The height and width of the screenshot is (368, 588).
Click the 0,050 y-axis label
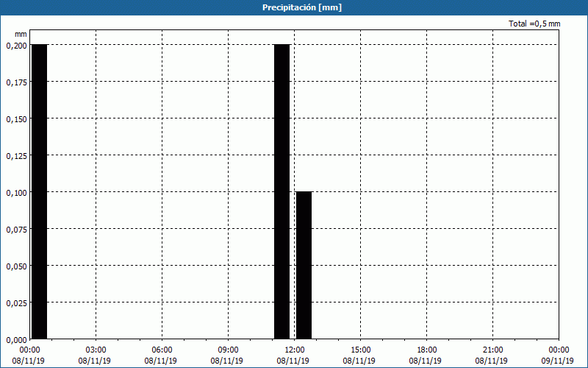click(x=16, y=266)
